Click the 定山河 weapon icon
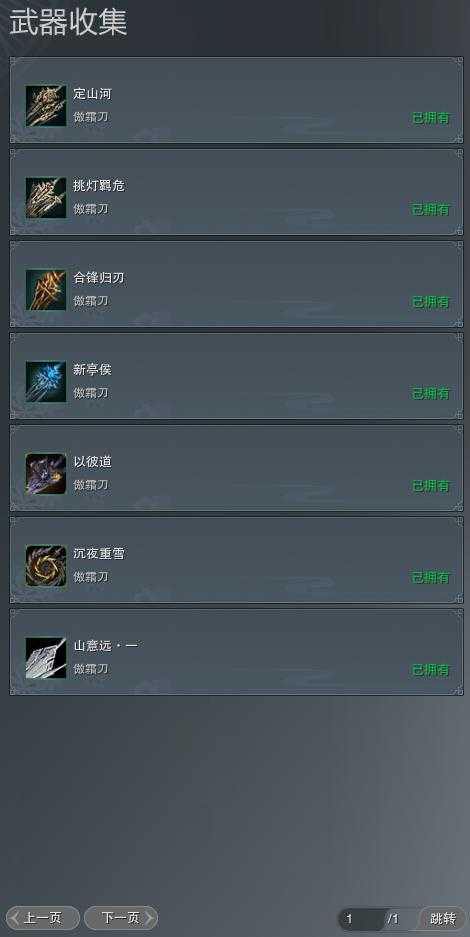 (46, 106)
